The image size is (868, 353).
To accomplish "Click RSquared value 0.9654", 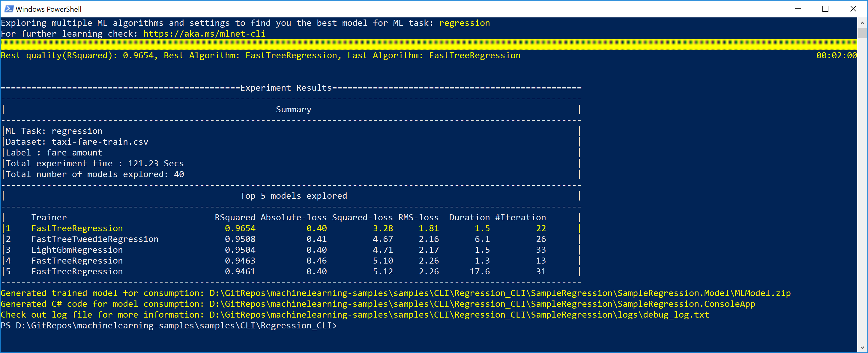I will 240,228.
